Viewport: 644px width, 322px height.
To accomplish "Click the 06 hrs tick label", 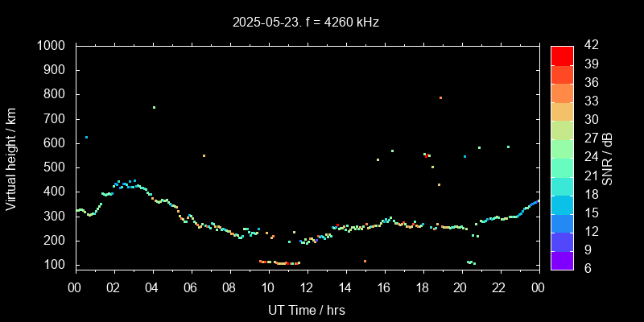I will click(x=191, y=287).
